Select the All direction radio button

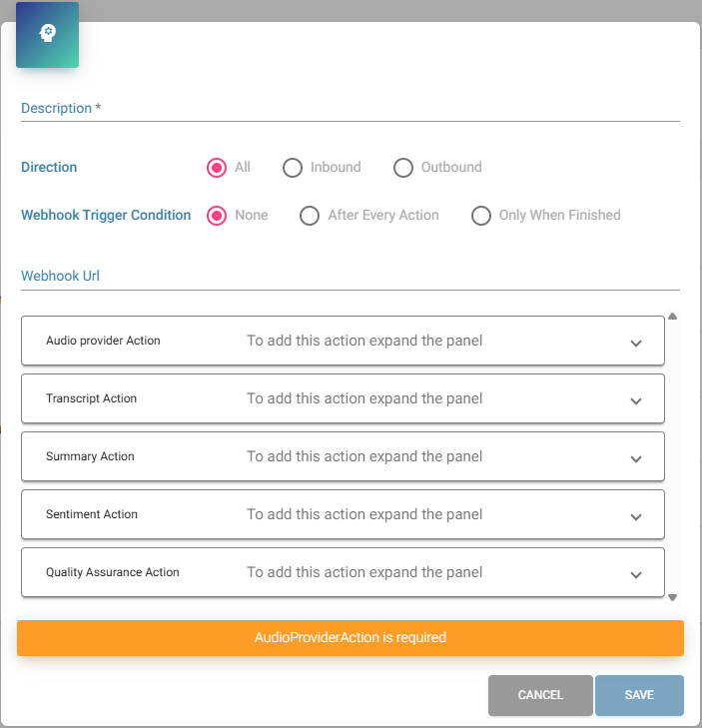(217, 168)
